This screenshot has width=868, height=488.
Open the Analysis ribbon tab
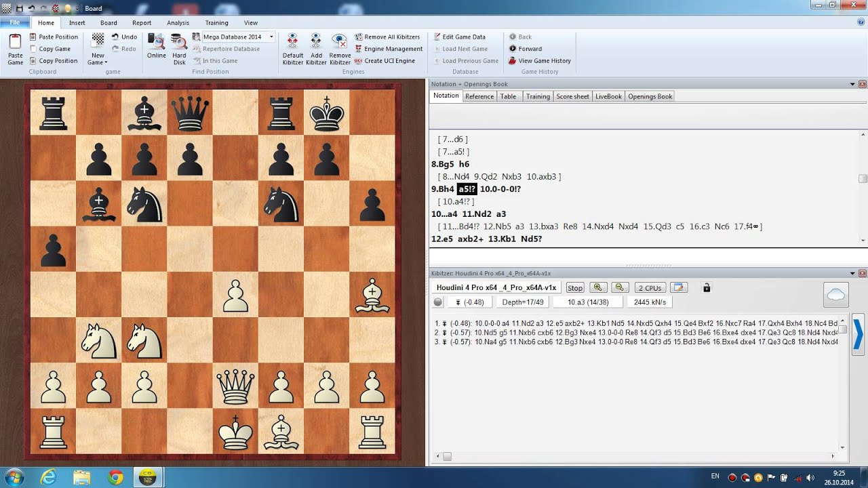pos(178,22)
